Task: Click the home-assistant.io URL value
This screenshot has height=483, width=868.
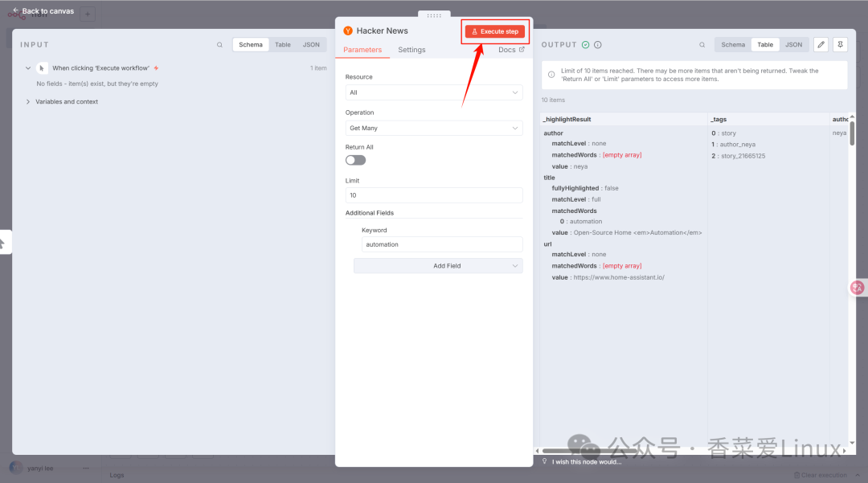Action: (x=619, y=278)
